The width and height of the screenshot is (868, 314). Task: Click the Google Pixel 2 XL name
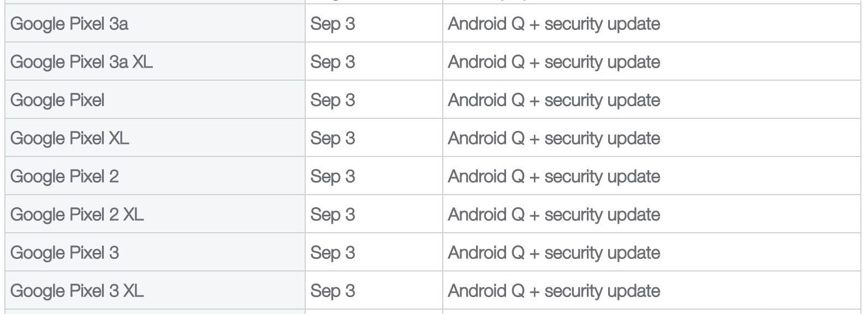coord(77,215)
